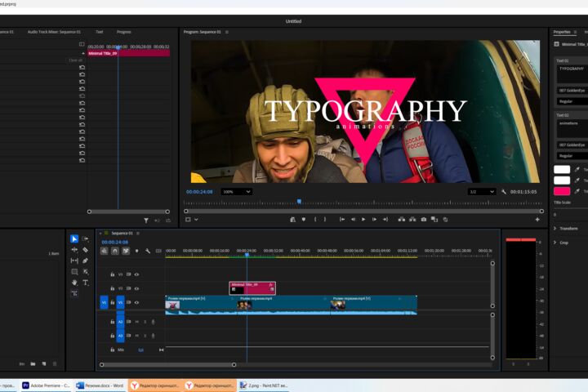The image size is (588, 392).
Task: Pick color with the pink swatch eyedropper
Action: 577,191
